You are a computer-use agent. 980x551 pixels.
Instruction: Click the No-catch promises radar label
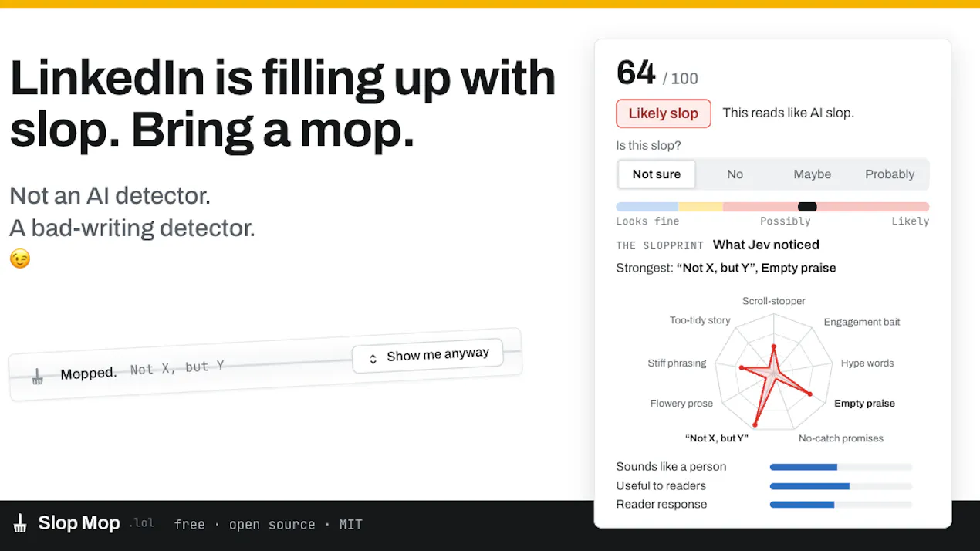(841, 438)
